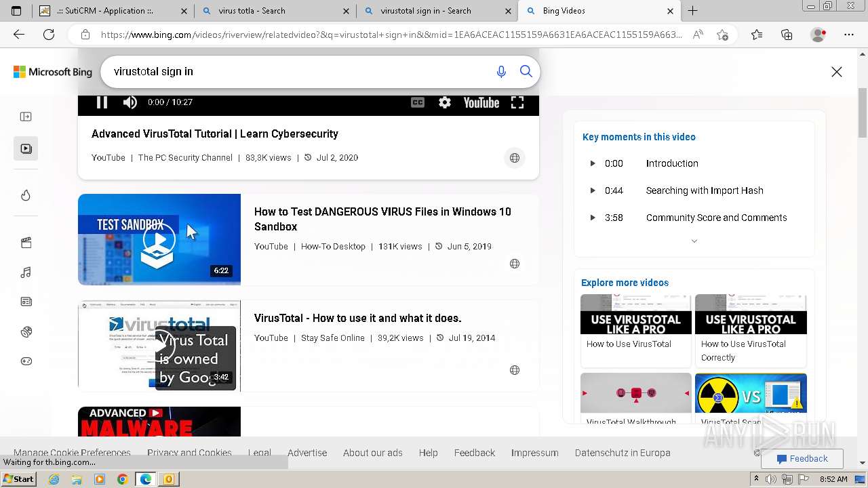Open the browser profile avatar
The height and width of the screenshot is (488, 868).
(818, 35)
